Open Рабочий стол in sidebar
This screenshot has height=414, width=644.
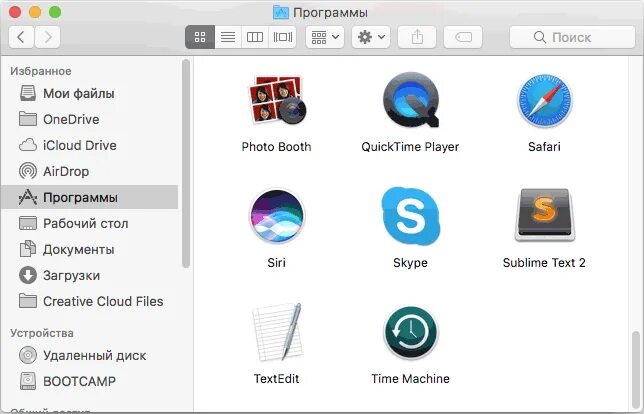click(90, 223)
